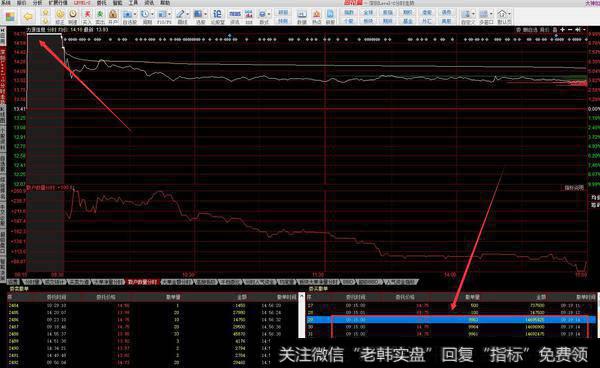Expand the F10/F9 dropdown arrow
This screenshot has width=600, height=368.
pyautogui.click(x=170, y=14)
